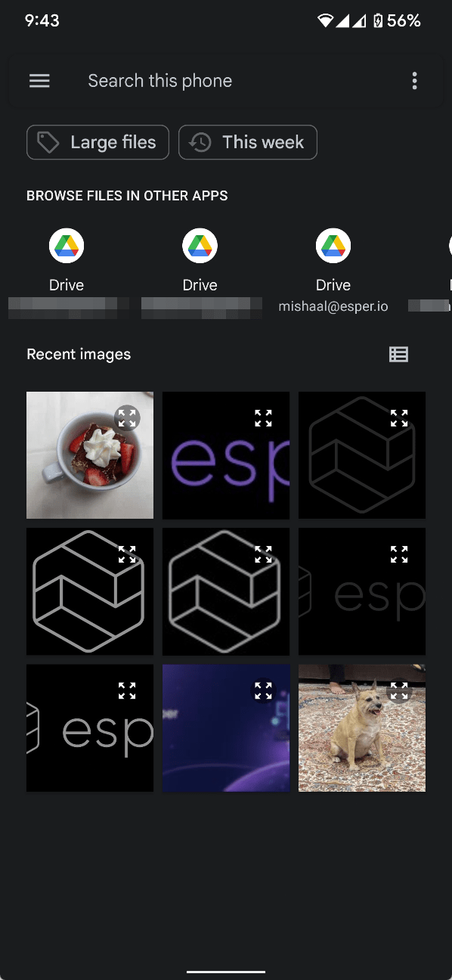Tap the Search this phone field

226,81
